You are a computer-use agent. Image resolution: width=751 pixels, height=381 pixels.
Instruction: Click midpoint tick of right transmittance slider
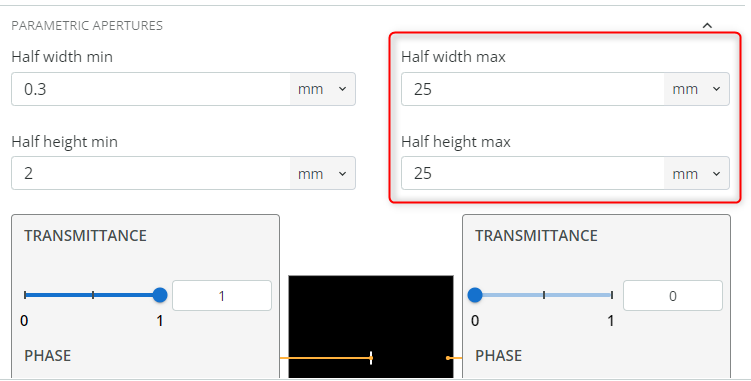(544, 295)
